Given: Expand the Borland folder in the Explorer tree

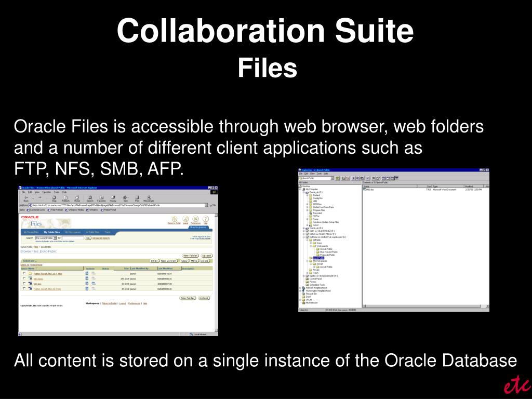Looking at the screenshot, I should [x=308, y=195].
